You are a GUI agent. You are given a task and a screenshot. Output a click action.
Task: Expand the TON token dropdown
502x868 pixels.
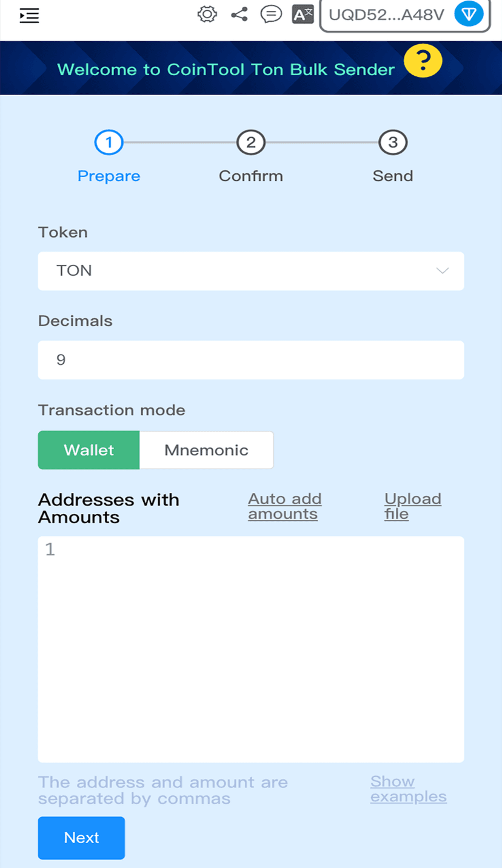coord(250,271)
